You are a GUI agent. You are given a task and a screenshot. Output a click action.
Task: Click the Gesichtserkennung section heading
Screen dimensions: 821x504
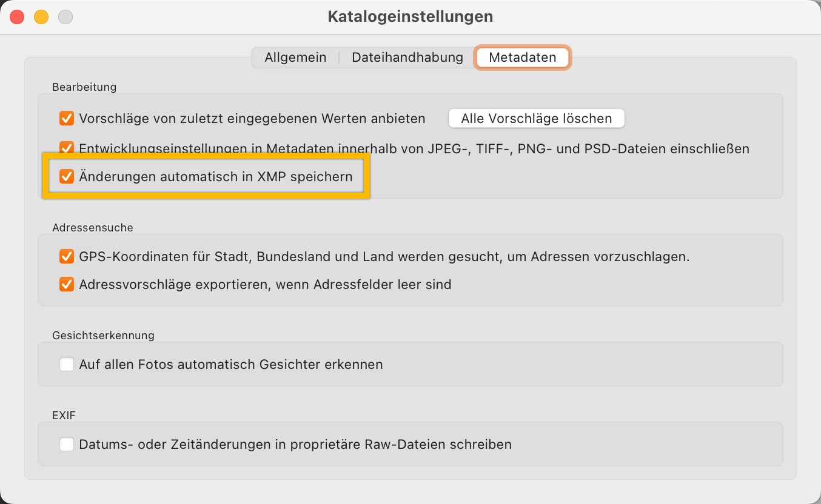103,335
